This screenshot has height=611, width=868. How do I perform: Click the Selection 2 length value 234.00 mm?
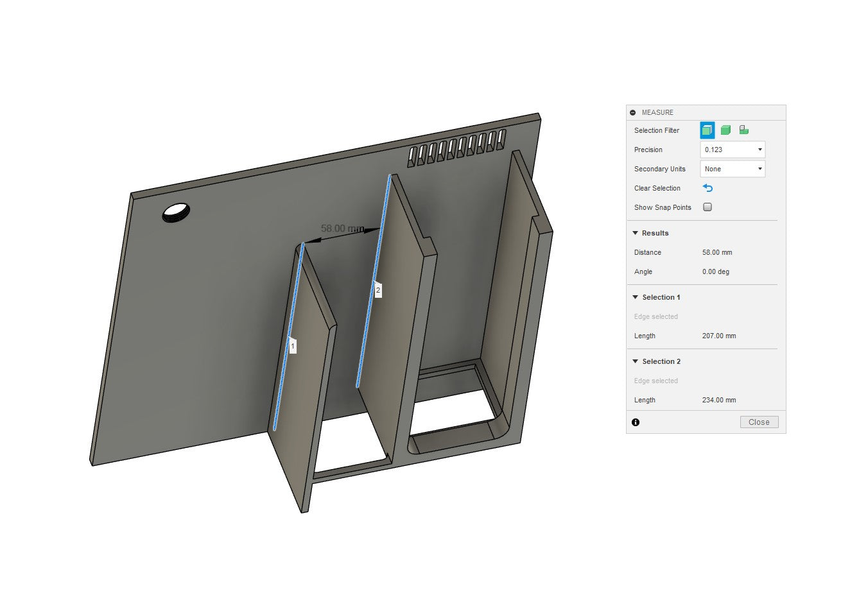[719, 400]
